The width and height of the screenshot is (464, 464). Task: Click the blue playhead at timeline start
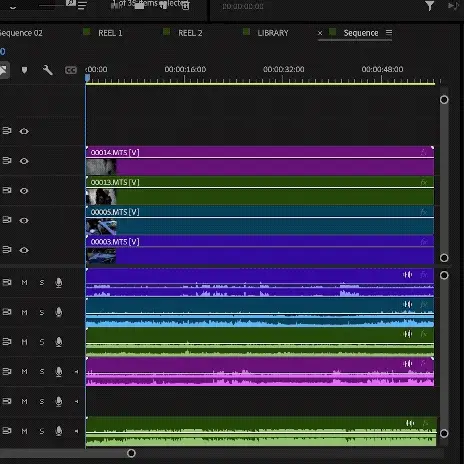(87, 78)
